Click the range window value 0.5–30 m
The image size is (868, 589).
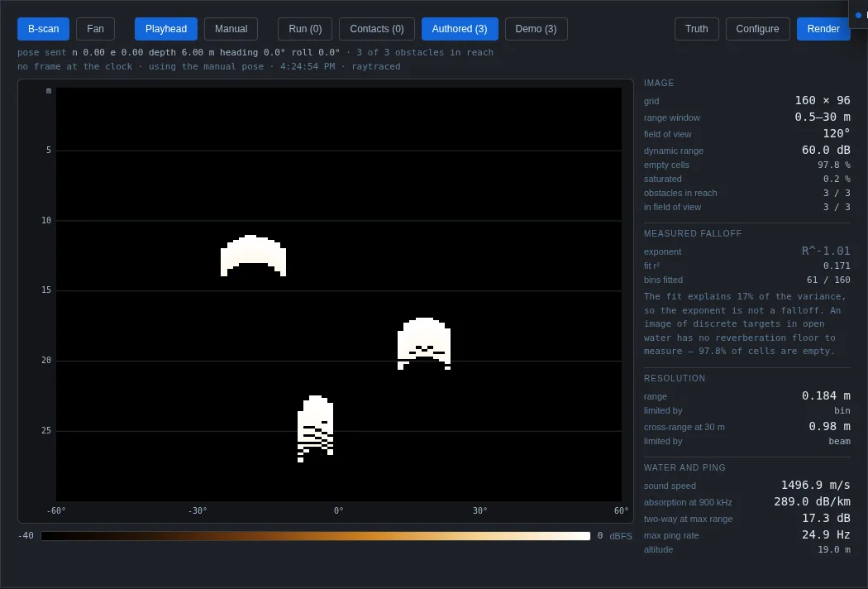point(822,117)
